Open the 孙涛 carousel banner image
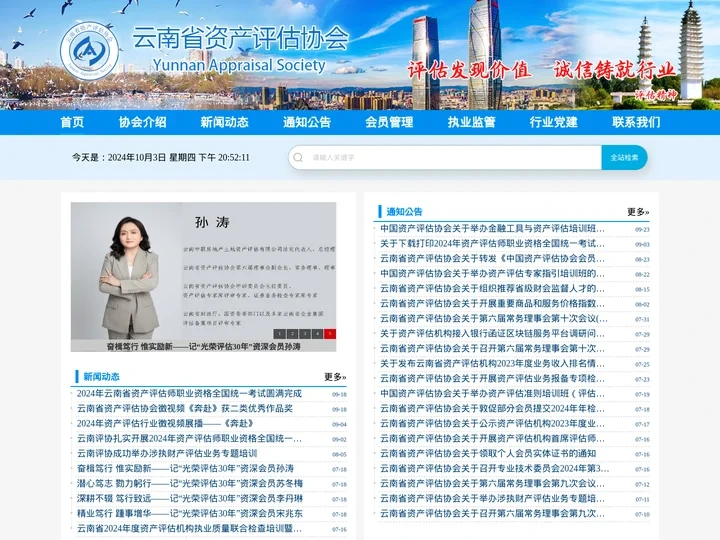 (x=203, y=271)
